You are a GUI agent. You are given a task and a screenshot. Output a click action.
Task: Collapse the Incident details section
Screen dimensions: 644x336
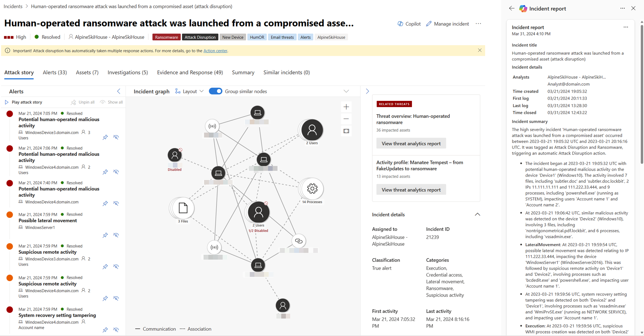click(x=477, y=214)
